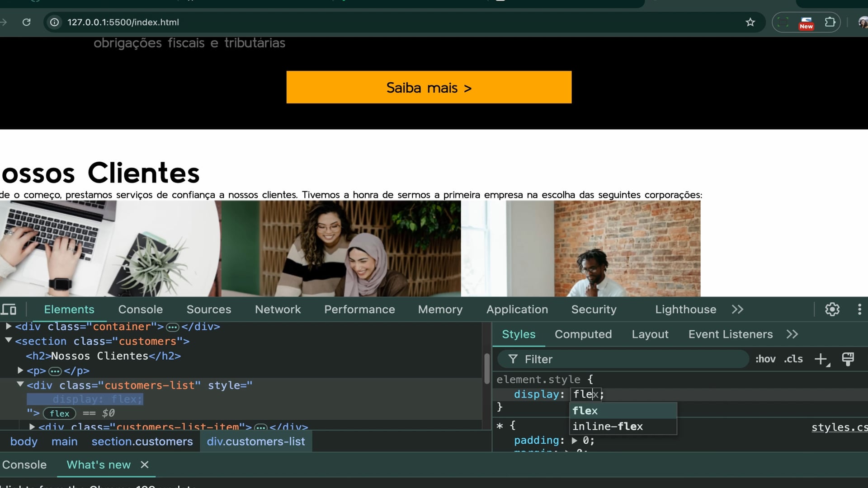Screen dimensions: 868x488
Task: Open the computed styles sidebar icon
Action: tap(848, 359)
